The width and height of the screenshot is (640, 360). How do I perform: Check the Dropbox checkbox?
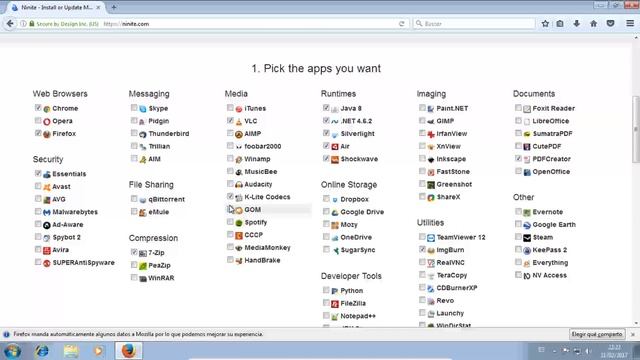(326, 199)
